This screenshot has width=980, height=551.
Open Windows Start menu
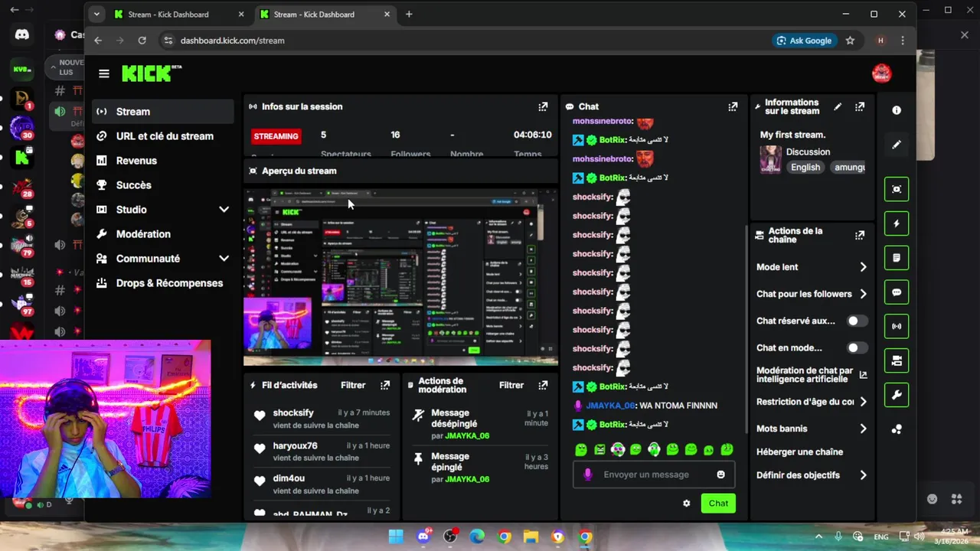tap(396, 536)
